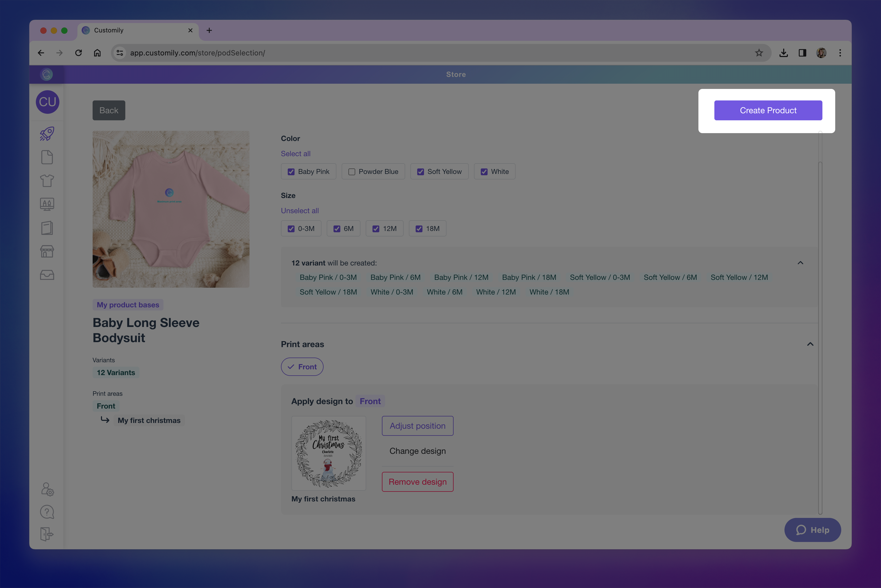881x588 pixels.
Task: Click the storefront icon in the sidebar
Action: [x=47, y=251]
